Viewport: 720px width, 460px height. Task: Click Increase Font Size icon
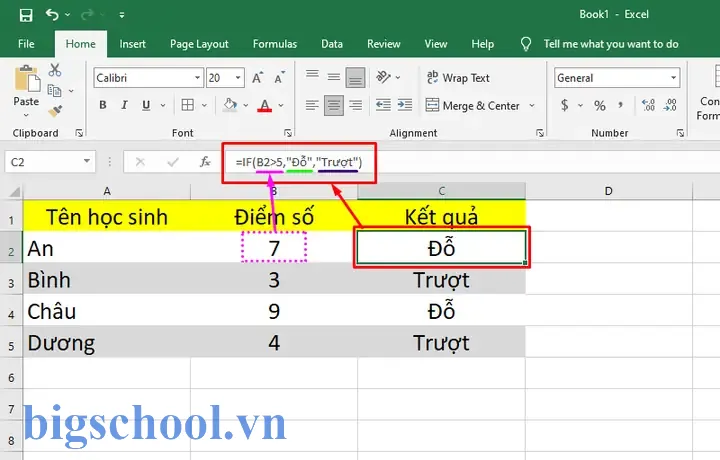pyautogui.click(x=258, y=78)
